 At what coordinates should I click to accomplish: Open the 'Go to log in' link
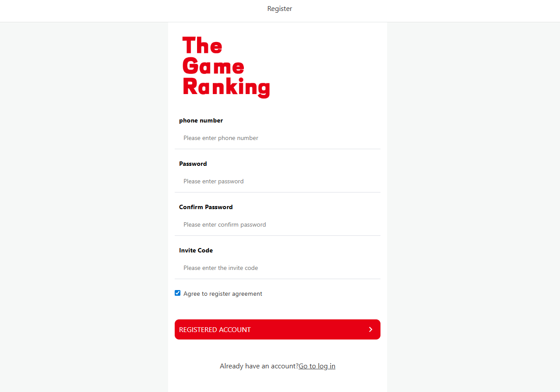click(x=317, y=366)
